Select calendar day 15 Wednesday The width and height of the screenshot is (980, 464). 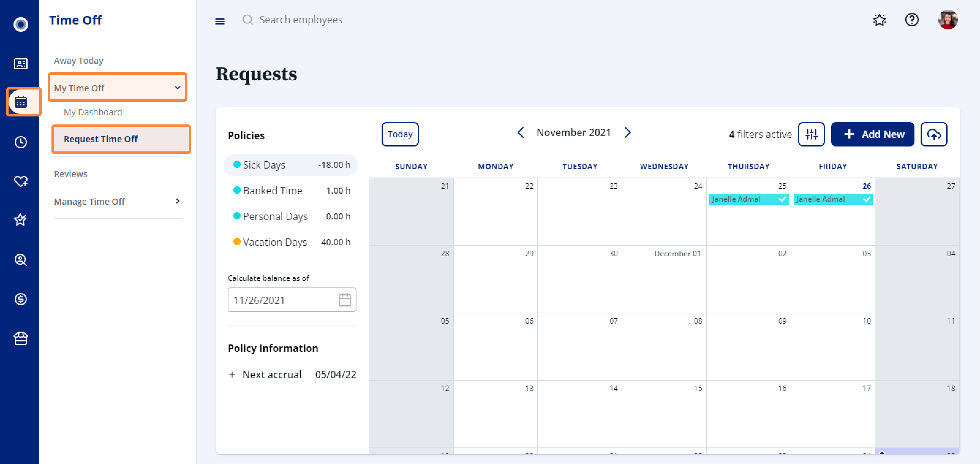click(664, 413)
